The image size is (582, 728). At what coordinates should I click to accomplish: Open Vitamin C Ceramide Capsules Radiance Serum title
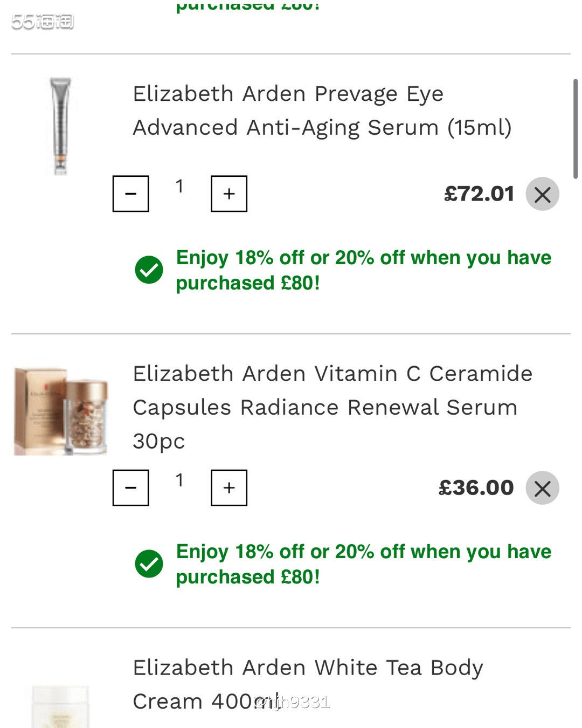point(332,407)
